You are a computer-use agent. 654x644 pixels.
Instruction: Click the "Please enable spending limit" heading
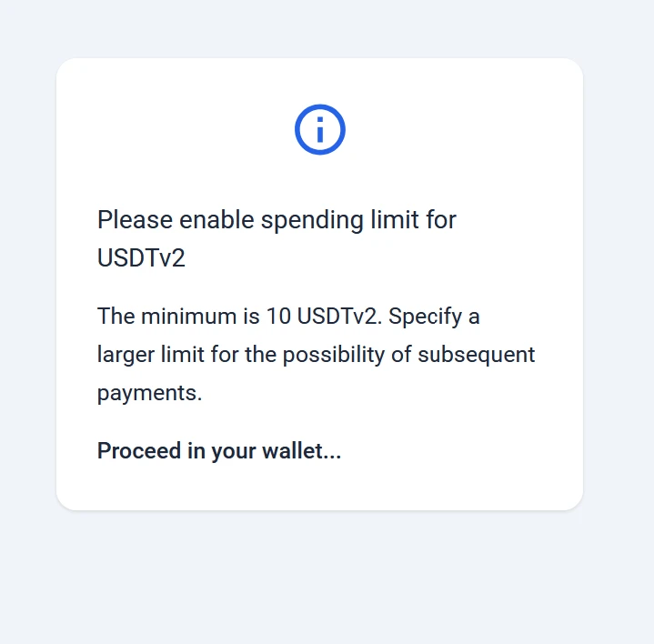[x=277, y=220]
